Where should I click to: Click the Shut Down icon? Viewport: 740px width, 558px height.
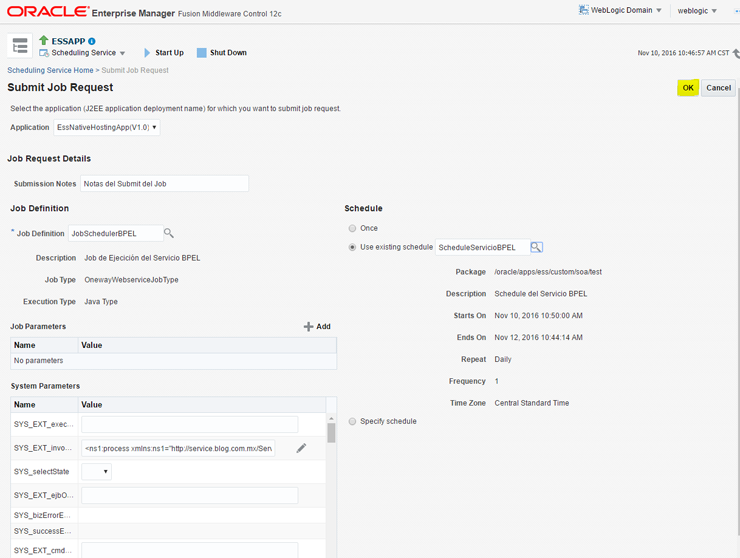tap(201, 53)
